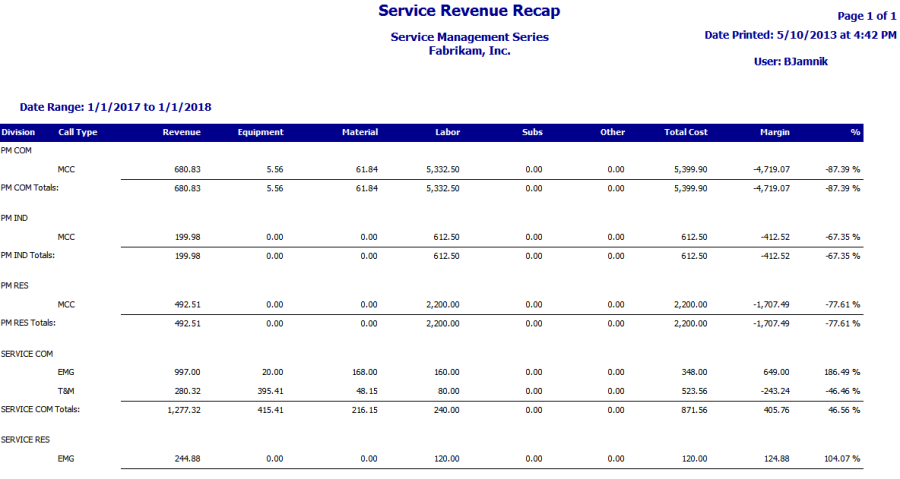Click the Service Revenue Recap title
The height and width of the screenshot is (479, 900).
pyautogui.click(x=468, y=12)
